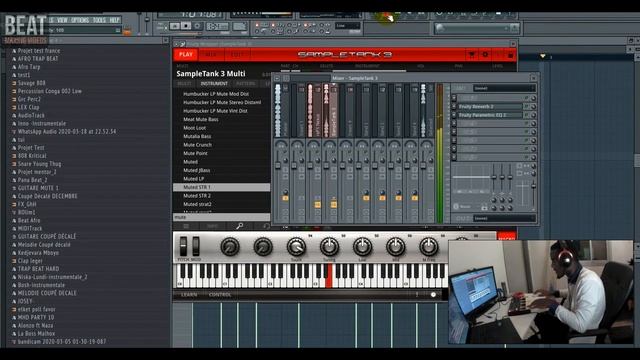Click round indicator icon on LEARN bar

433,294
